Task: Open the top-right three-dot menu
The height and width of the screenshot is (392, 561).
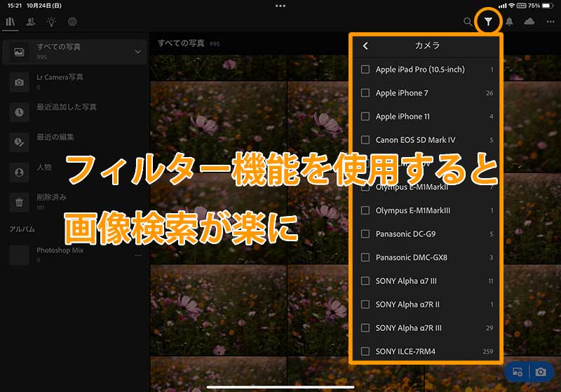Action: [550, 22]
